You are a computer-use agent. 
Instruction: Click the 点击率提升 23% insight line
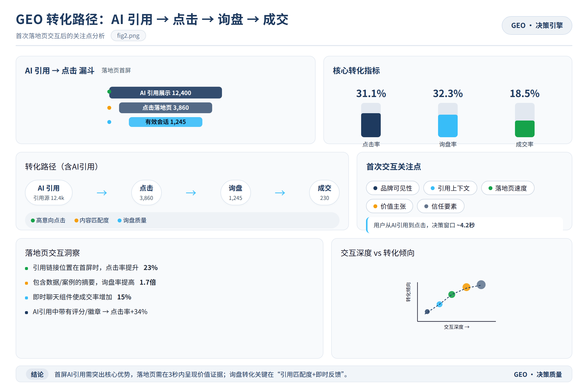pos(91,268)
